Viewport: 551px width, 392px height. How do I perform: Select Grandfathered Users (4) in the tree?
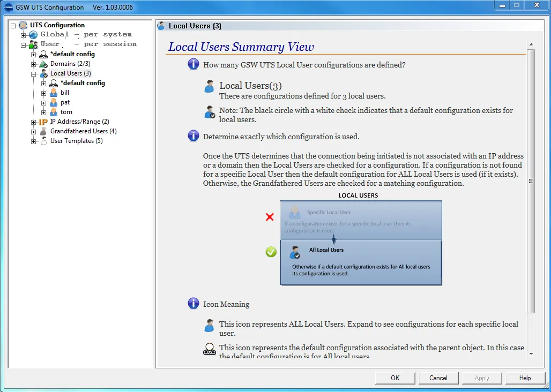(x=83, y=131)
